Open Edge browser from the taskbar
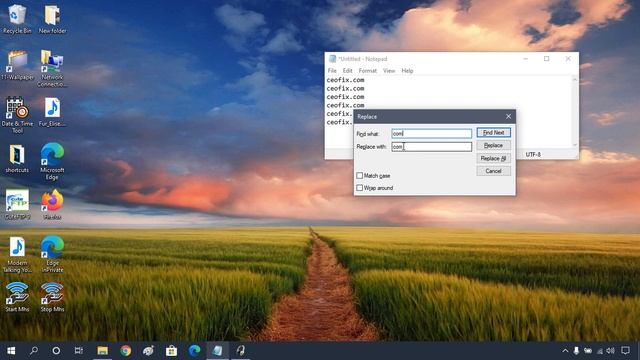The image size is (640, 360). [194, 351]
